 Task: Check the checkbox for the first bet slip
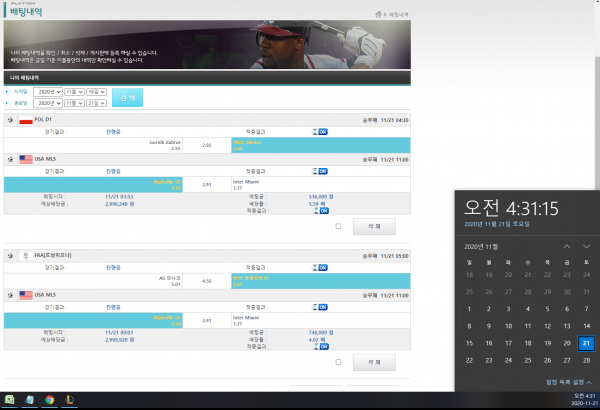pyautogui.click(x=338, y=226)
